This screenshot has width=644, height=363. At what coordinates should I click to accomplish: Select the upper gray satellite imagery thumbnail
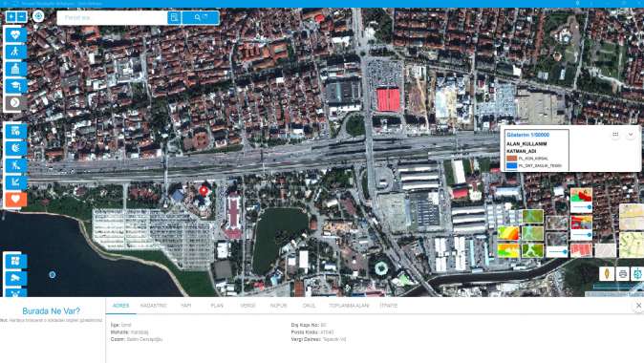point(557,223)
